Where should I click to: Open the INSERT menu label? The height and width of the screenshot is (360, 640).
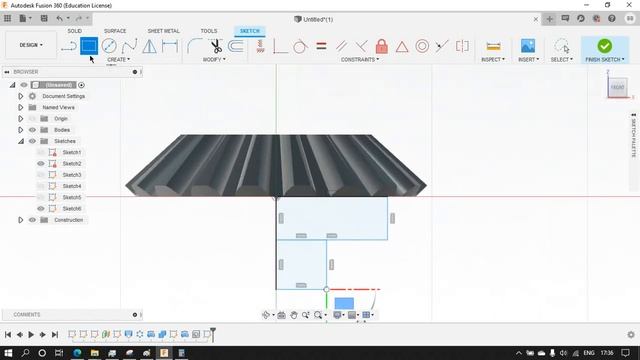point(528,60)
